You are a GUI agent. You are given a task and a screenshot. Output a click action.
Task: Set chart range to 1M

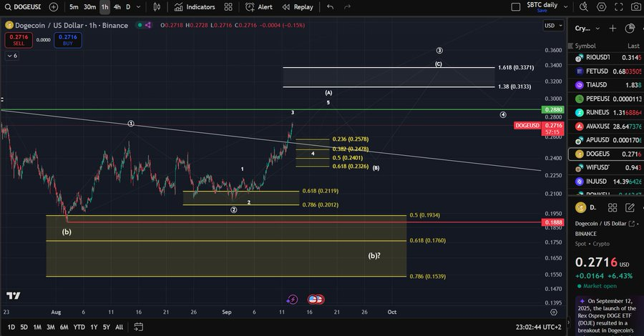[37, 327]
